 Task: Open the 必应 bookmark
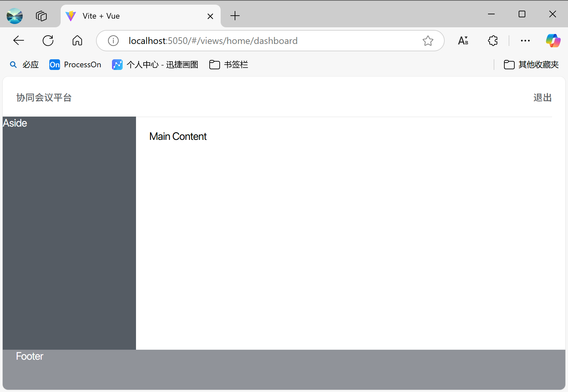(x=24, y=65)
